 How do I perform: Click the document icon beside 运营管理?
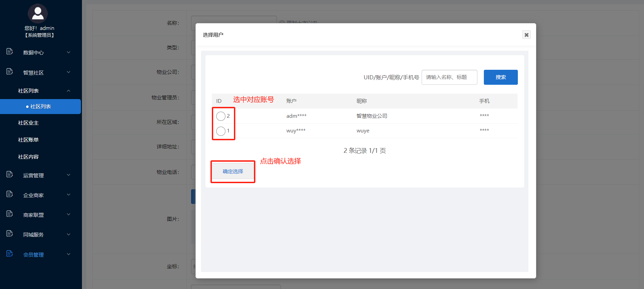pyautogui.click(x=10, y=174)
